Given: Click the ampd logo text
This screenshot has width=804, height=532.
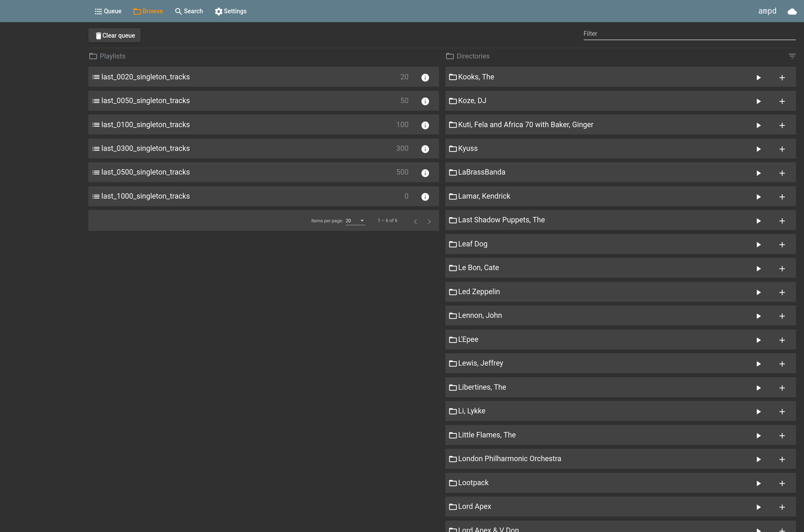Looking at the screenshot, I should pos(767,11).
